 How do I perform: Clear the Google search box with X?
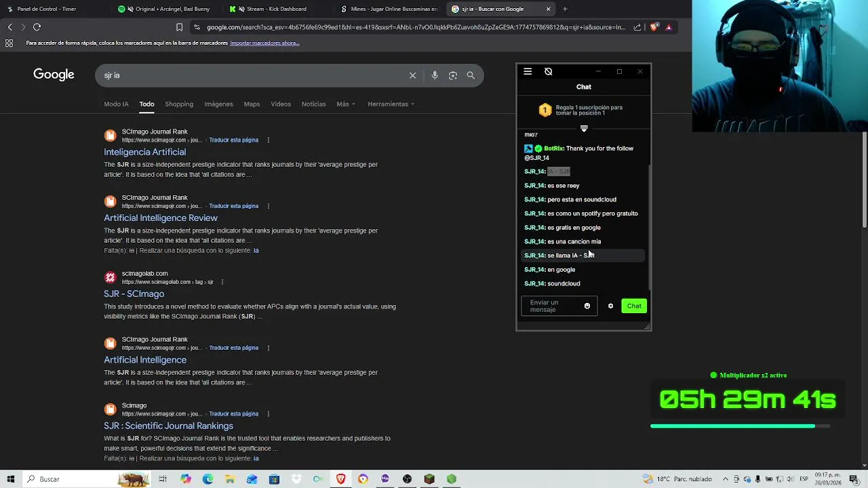click(x=412, y=75)
